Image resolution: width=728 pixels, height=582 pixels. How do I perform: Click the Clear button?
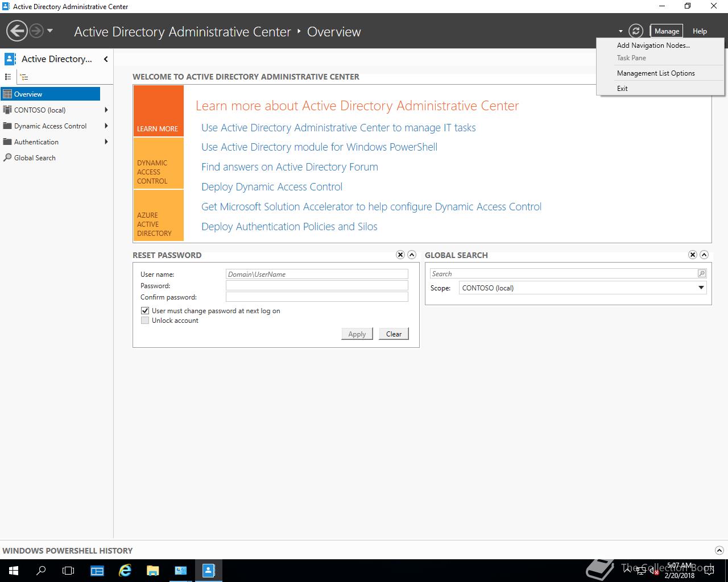click(x=394, y=334)
